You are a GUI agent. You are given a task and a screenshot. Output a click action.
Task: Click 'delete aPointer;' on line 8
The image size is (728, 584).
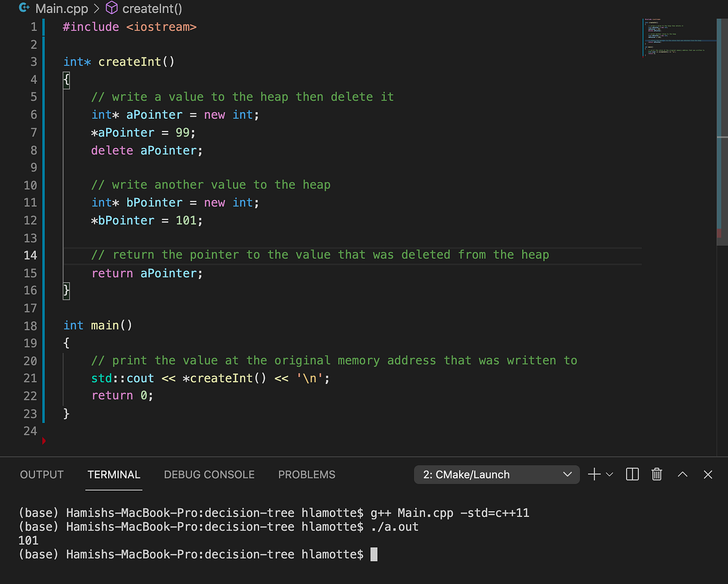click(147, 150)
